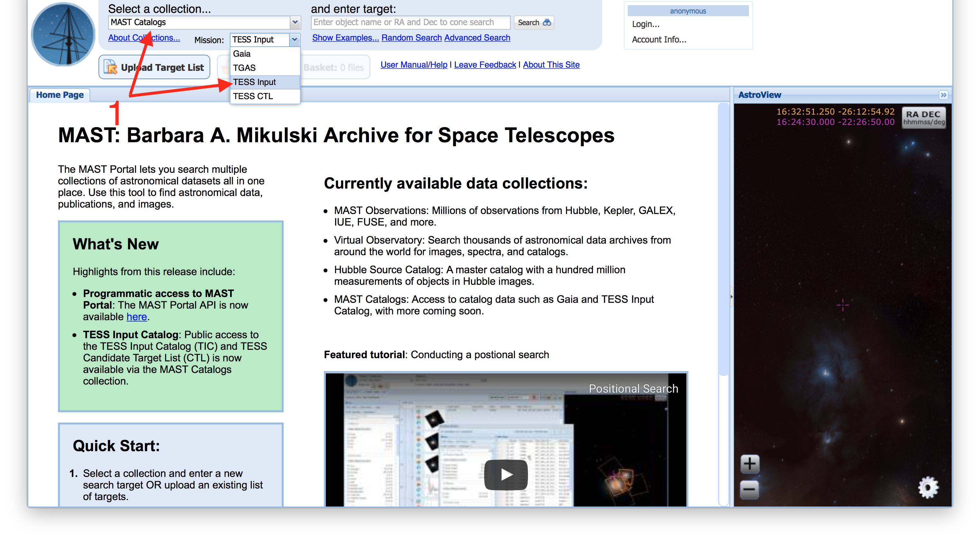Image resolution: width=980 pixels, height=540 pixels.
Task: Click the Positional Search video title
Action: pyautogui.click(x=633, y=388)
